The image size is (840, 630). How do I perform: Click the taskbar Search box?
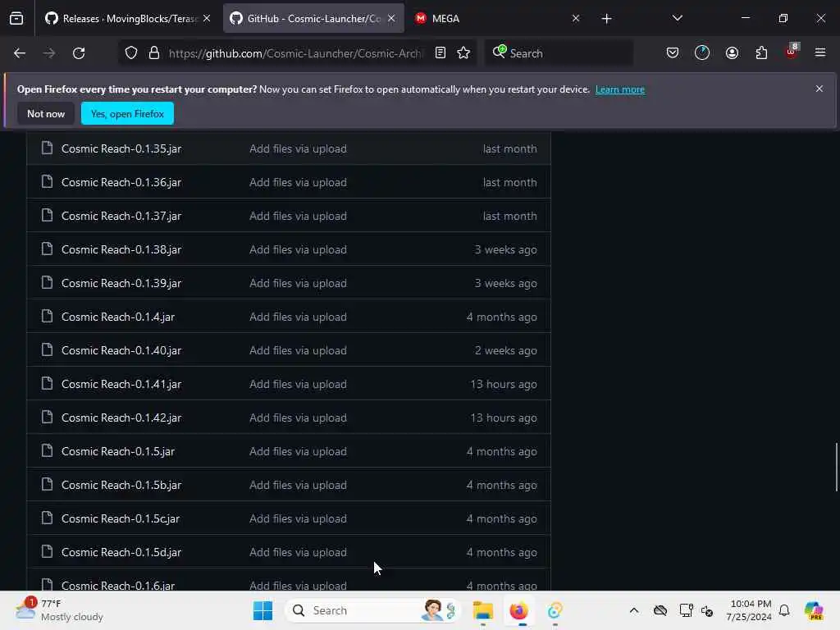pyautogui.click(x=373, y=610)
